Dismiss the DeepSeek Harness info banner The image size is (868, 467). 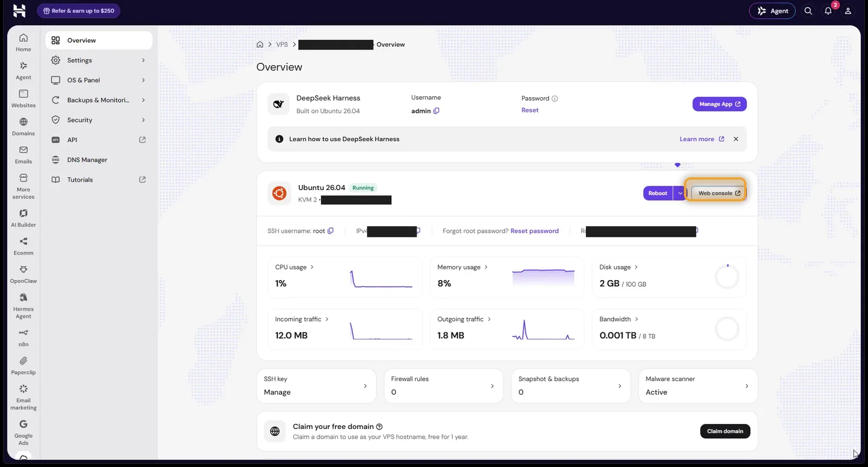[736, 139]
